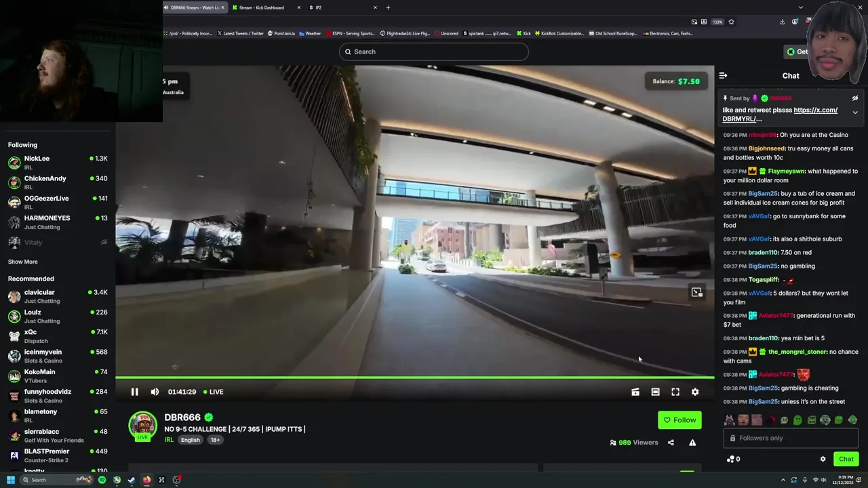
Task: Open the Close tab X on IP2 tab
Action: (375, 7)
